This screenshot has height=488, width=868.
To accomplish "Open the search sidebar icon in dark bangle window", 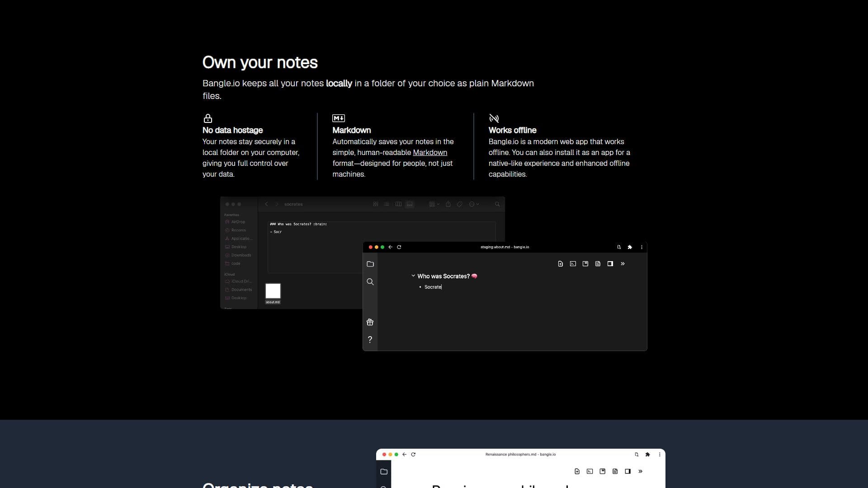I will [x=370, y=282].
